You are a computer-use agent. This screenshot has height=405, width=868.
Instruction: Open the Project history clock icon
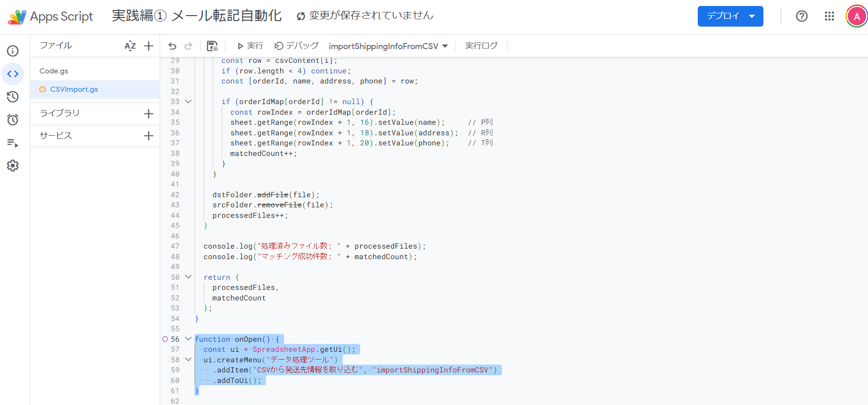13,97
